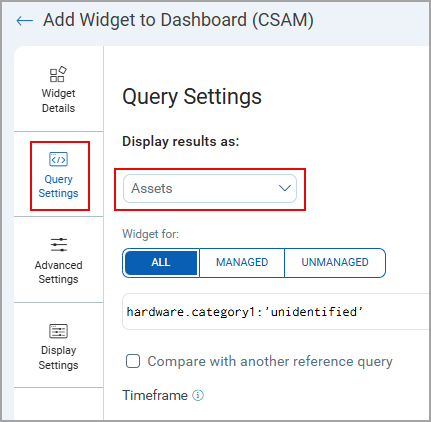Switch widget filter to UNMANAGED
Viewport: 431px width, 422px height.
point(335,262)
